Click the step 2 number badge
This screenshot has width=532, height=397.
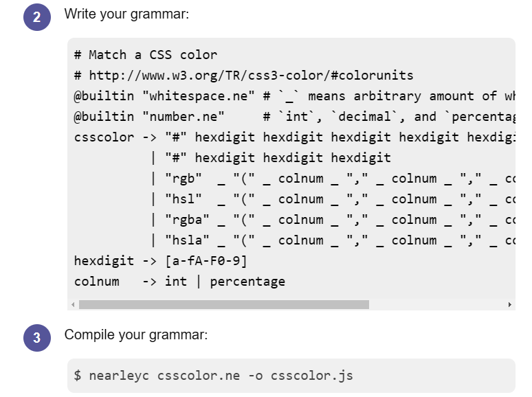pyautogui.click(x=36, y=17)
